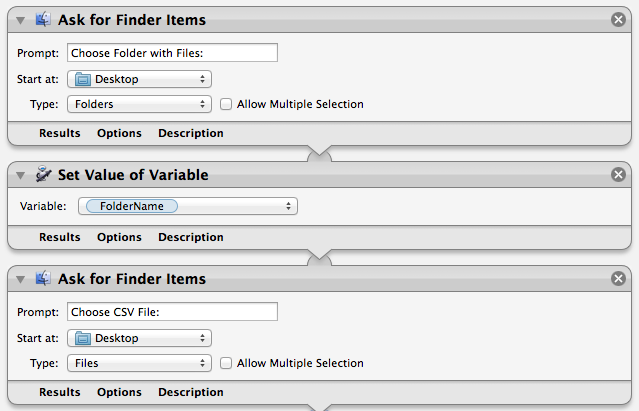This screenshot has height=411, width=639.
Task: Enable Allow Multiple Selection for Files type
Action: coord(226,363)
